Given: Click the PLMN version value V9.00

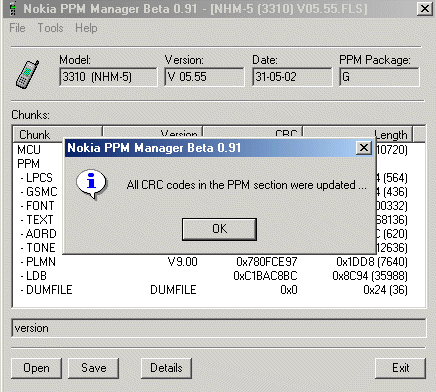Looking at the screenshot, I should [183, 262].
